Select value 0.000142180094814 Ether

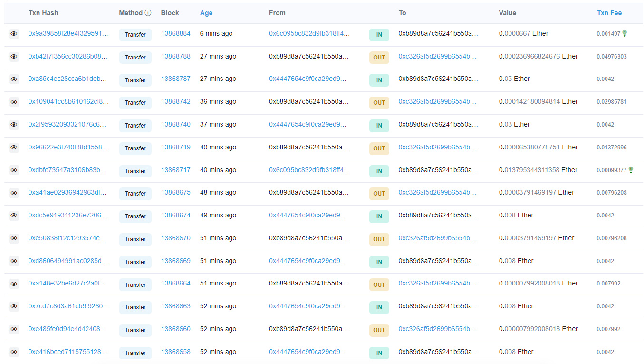pyautogui.click(x=538, y=101)
